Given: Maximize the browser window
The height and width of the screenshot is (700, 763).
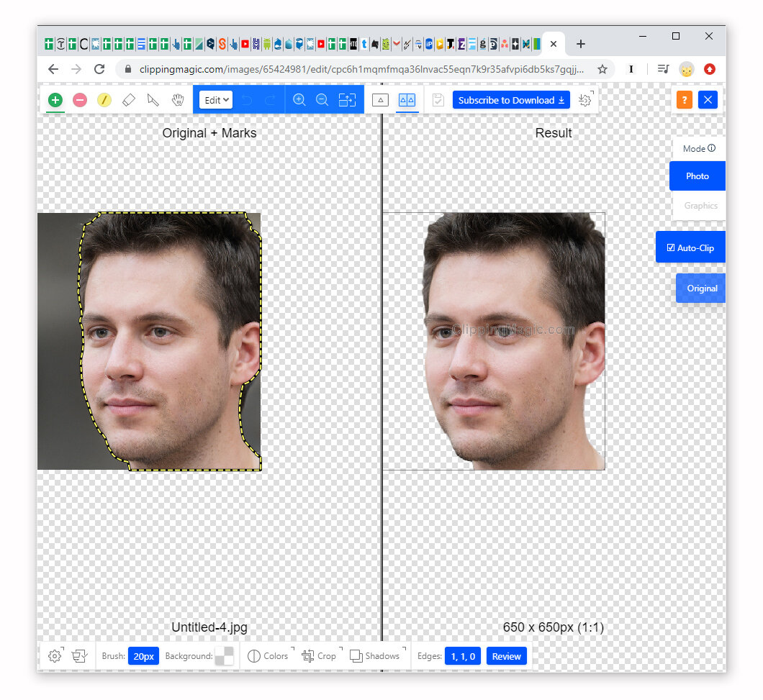Looking at the screenshot, I should (676, 36).
